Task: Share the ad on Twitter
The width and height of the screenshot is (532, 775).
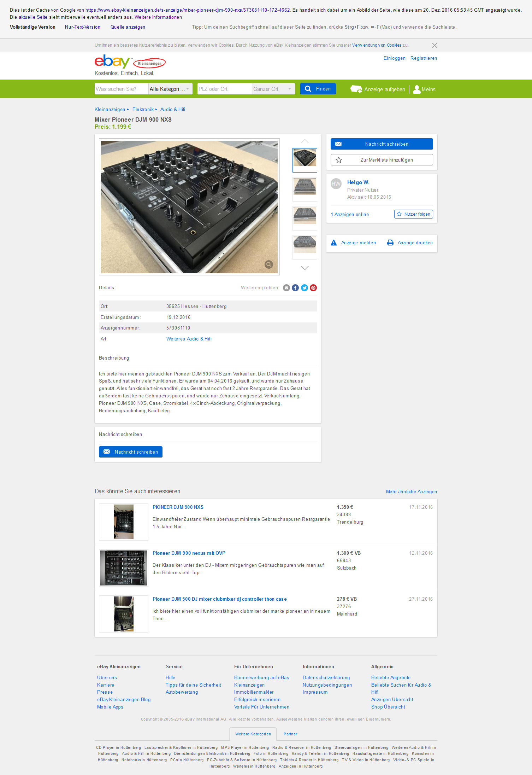Action: coord(305,288)
